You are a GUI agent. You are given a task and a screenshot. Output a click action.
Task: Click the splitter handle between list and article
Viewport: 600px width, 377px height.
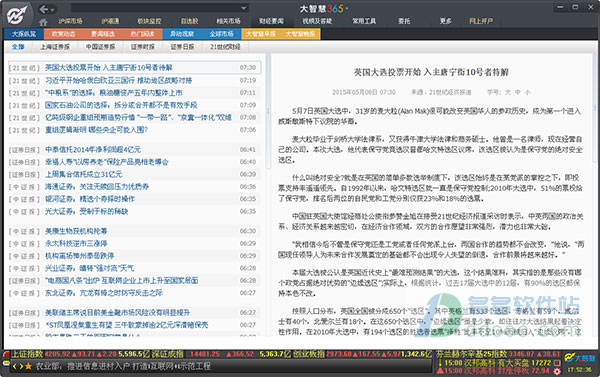(x=268, y=111)
